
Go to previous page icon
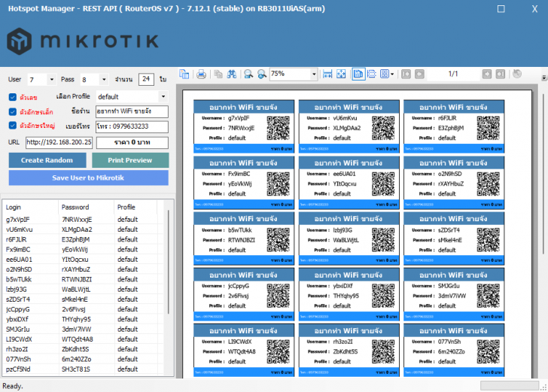[419, 74]
